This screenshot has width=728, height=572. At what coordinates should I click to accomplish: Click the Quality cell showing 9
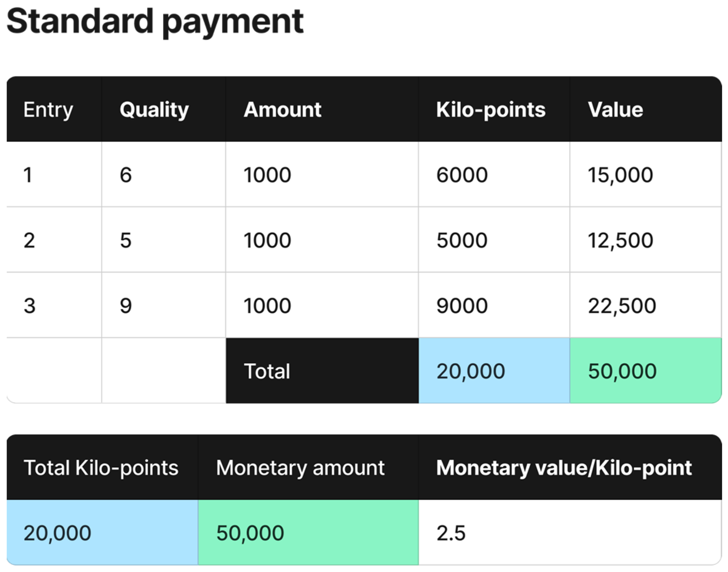click(x=126, y=306)
